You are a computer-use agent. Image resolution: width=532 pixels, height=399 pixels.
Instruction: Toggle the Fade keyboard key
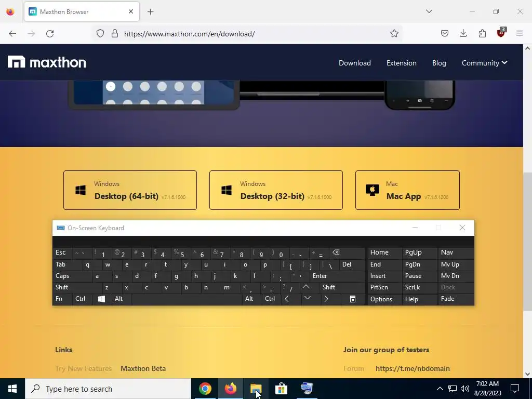click(456, 299)
